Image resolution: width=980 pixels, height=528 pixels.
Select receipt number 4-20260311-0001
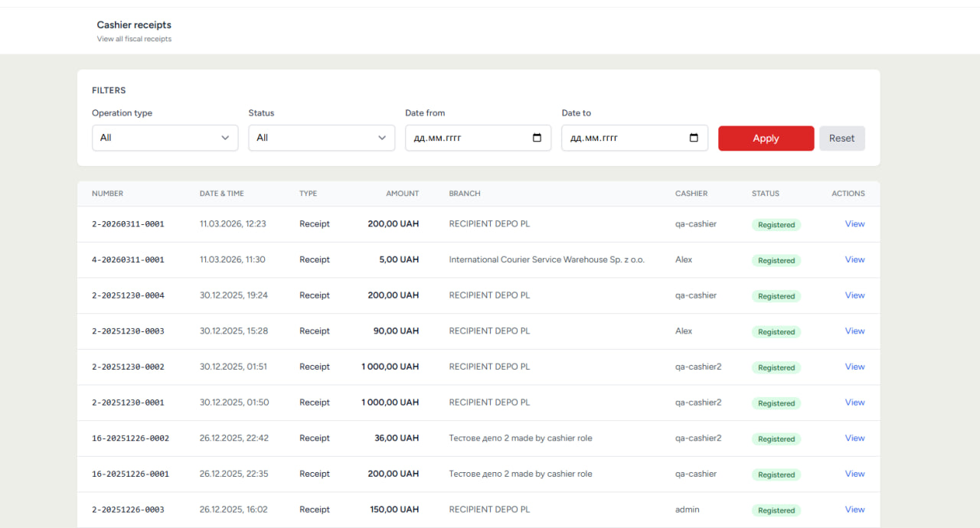[x=128, y=260]
